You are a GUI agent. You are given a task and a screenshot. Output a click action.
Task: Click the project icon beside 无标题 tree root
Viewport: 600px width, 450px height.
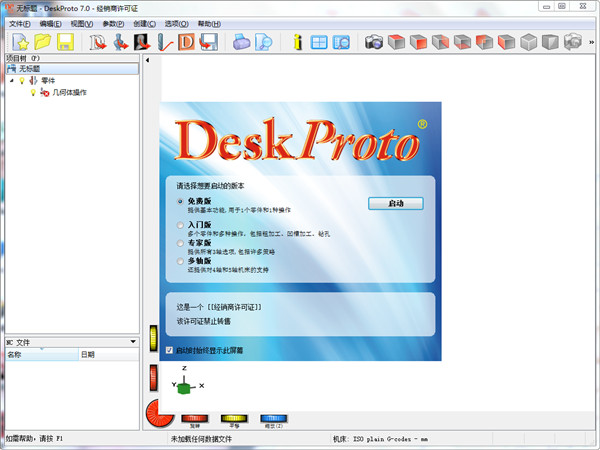coord(11,68)
